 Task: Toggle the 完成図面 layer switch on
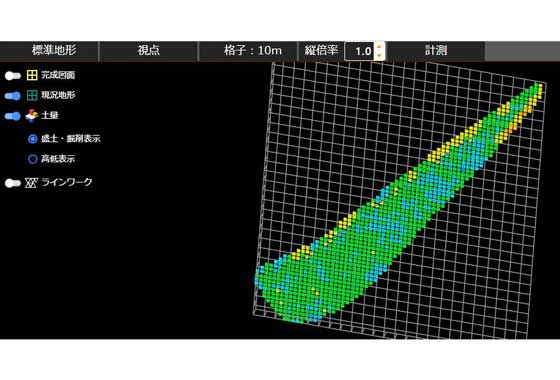pyautogui.click(x=13, y=75)
